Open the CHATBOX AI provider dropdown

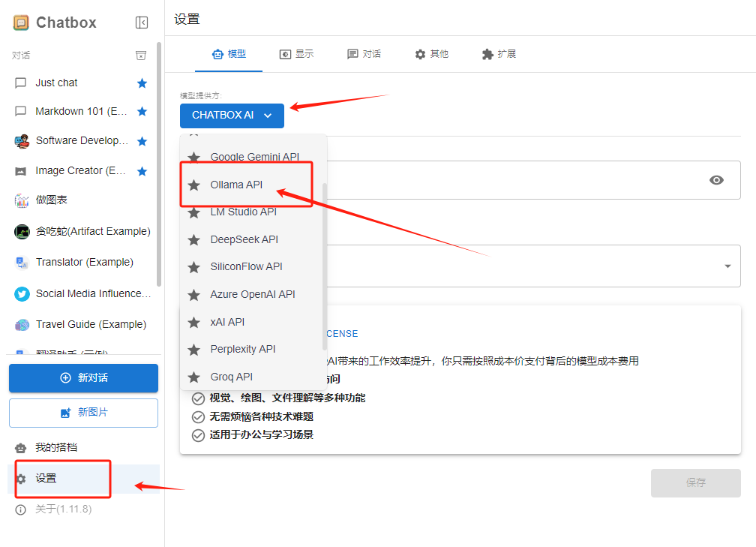click(x=232, y=116)
